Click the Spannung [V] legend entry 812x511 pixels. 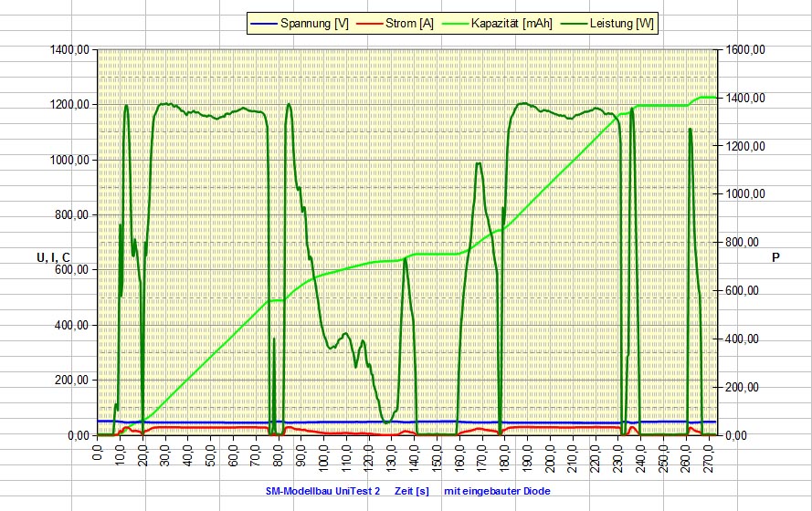coord(315,23)
